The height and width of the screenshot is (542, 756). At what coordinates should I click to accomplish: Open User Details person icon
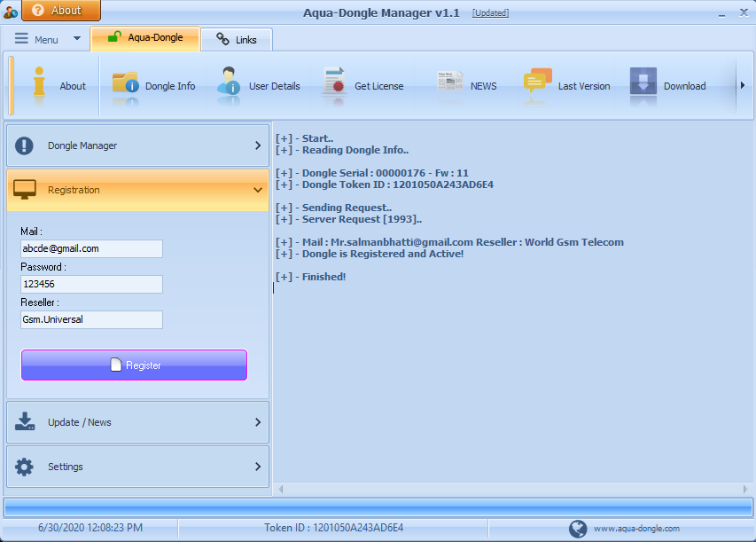(229, 81)
